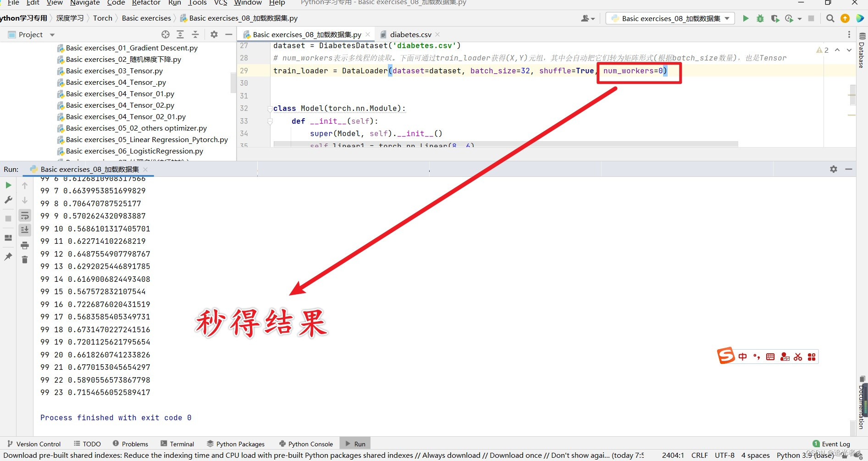Toggle scroll to end of console

click(x=25, y=230)
